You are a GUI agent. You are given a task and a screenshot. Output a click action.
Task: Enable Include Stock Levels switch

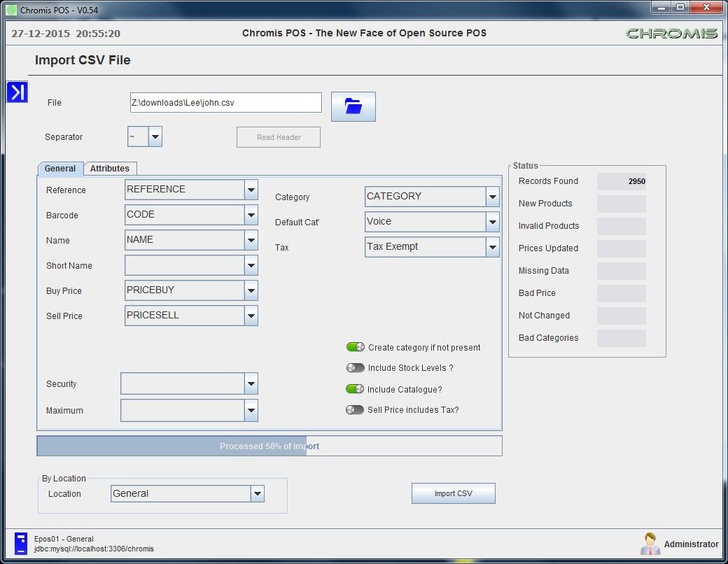(355, 367)
